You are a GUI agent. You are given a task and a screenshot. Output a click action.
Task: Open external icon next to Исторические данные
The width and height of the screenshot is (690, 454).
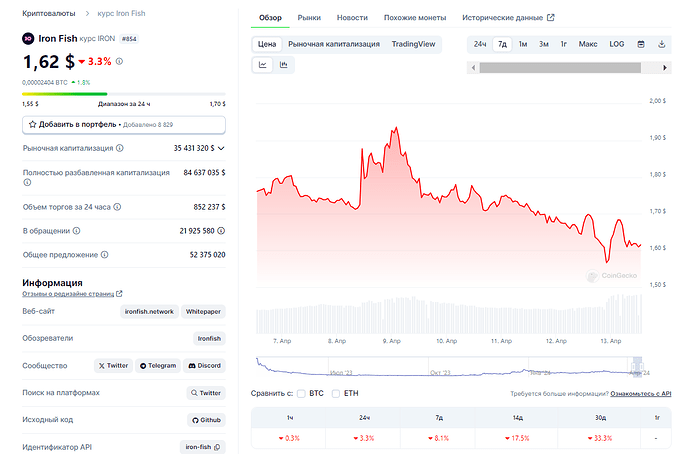pos(551,18)
